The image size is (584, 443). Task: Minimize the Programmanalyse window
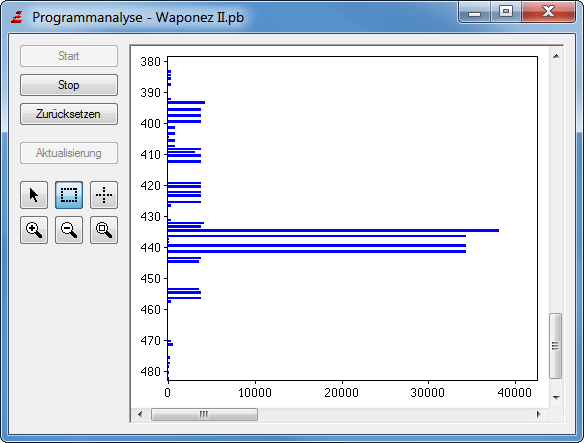coord(474,12)
